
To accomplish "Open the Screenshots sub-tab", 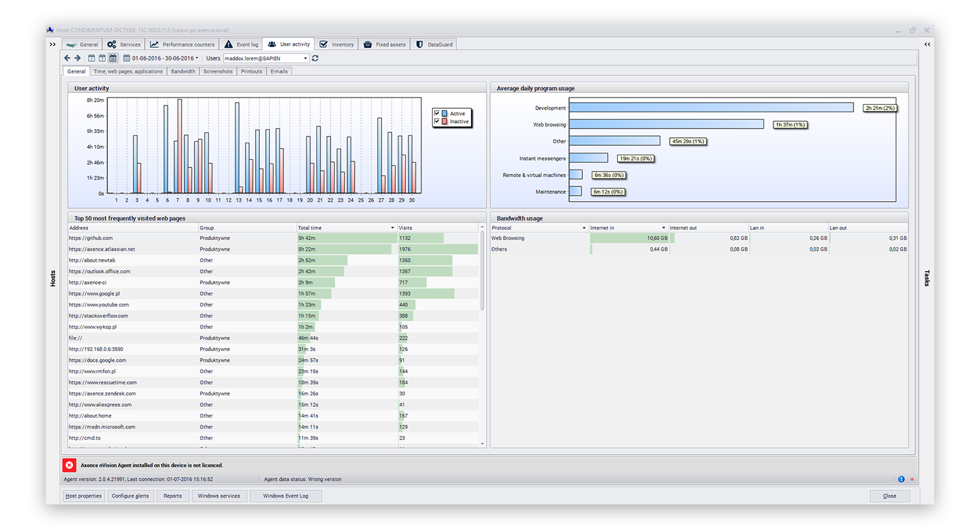I will point(217,71).
